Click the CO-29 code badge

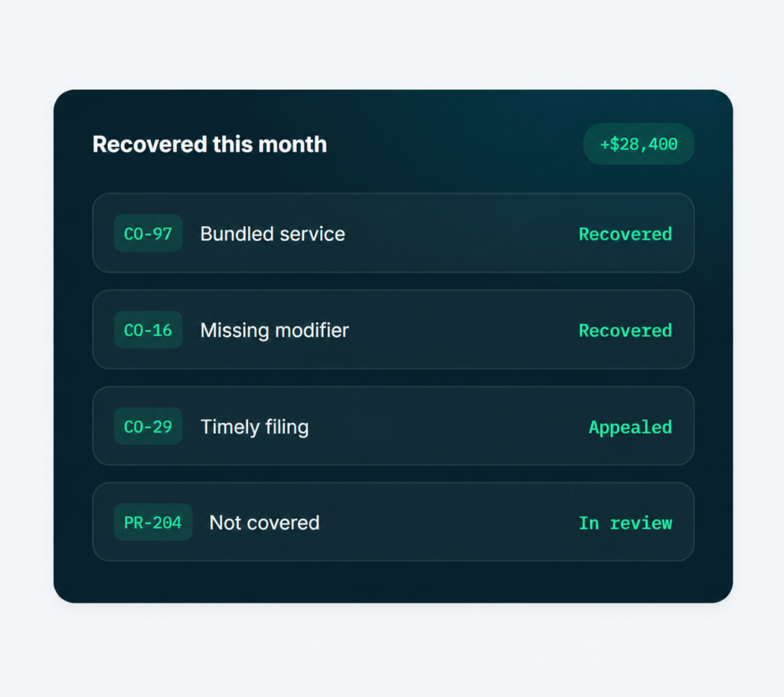[148, 427]
